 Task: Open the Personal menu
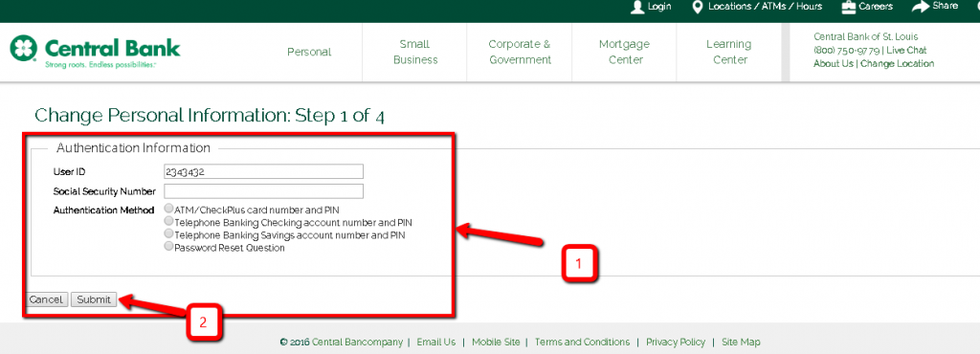coord(309,52)
